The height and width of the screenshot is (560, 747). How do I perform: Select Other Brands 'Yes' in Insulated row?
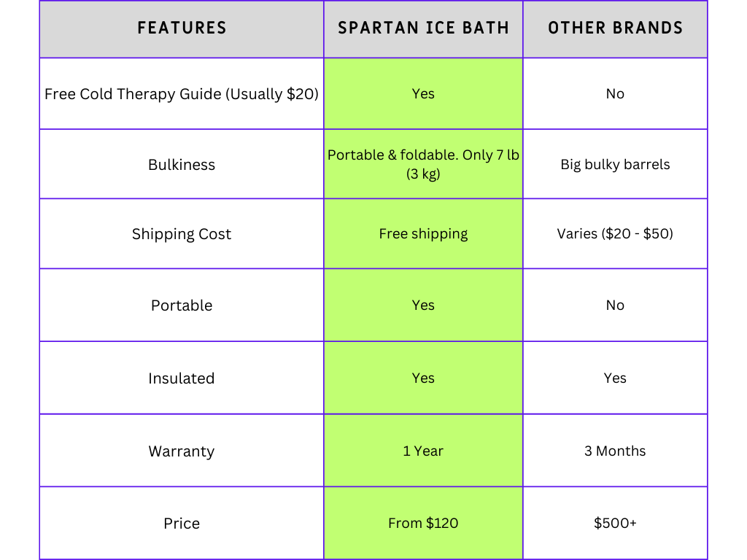(x=615, y=378)
